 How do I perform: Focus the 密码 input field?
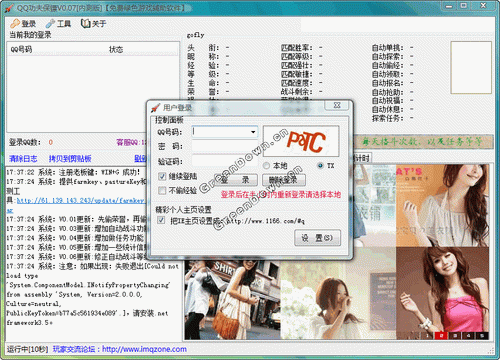point(225,146)
